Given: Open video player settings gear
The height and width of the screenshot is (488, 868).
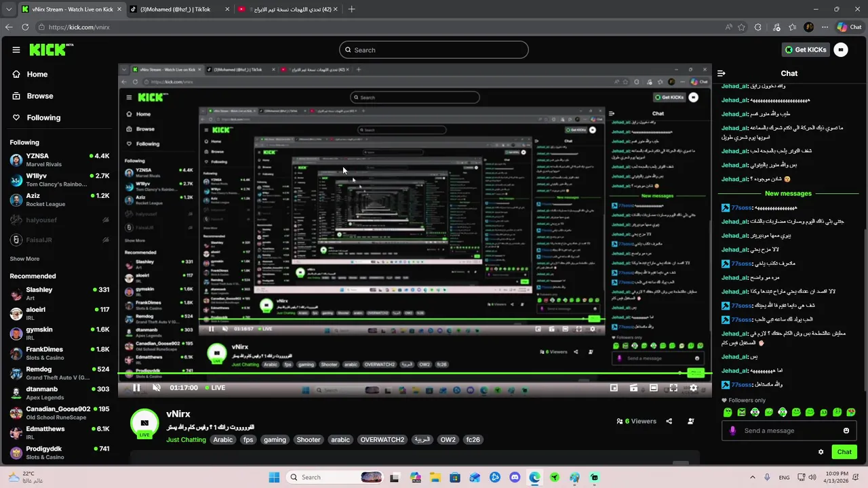Looking at the screenshot, I should (x=693, y=388).
